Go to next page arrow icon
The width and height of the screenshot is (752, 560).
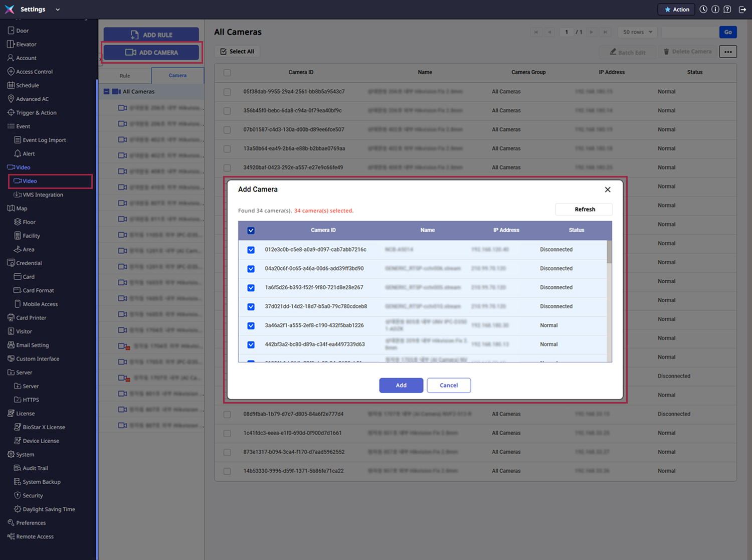point(592,32)
